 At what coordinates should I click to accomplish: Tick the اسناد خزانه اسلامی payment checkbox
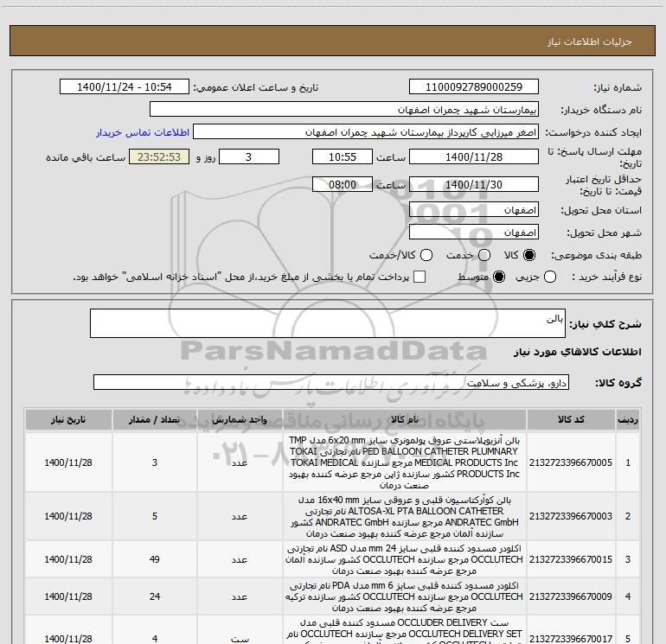pyautogui.click(x=419, y=277)
